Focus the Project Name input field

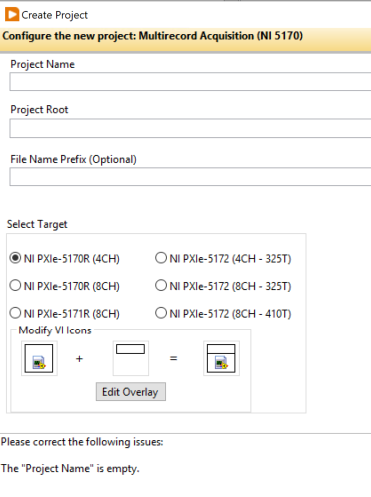[190, 82]
